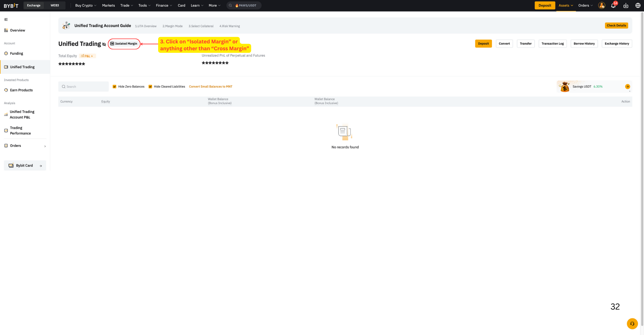Expand Finance dropdown menu

(x=164, y=5)
